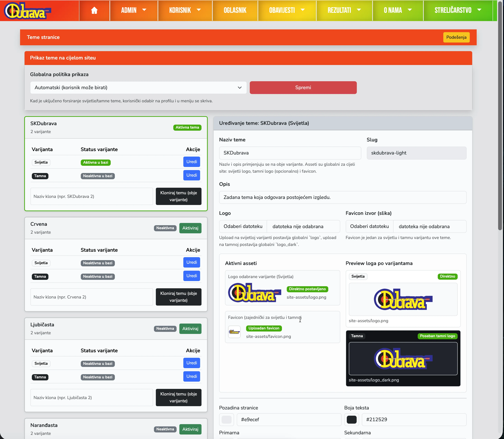Viewport: 504px width, 439px height.
Task: Click the uploaded favicon thumbnail
Action: pos(234,332)
